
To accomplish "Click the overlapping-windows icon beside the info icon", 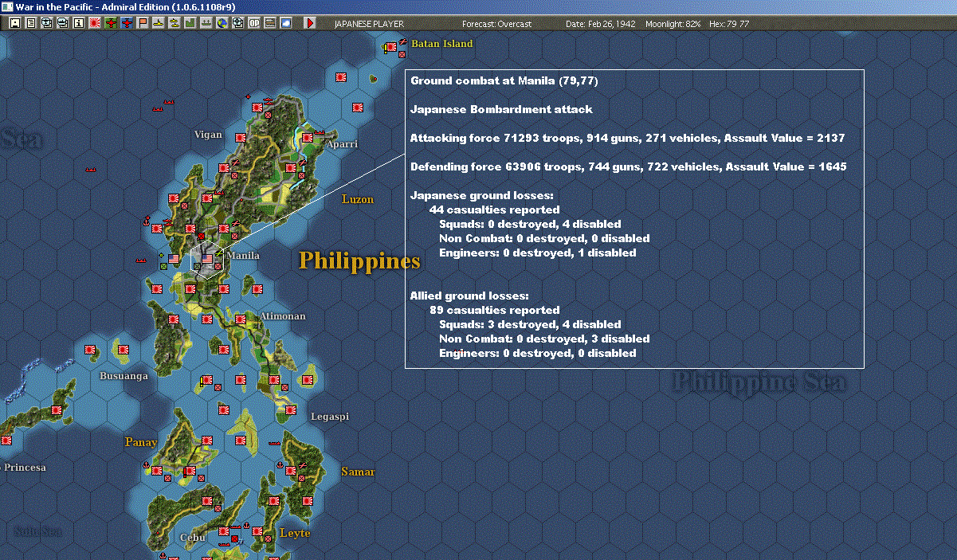I will 62,23.
